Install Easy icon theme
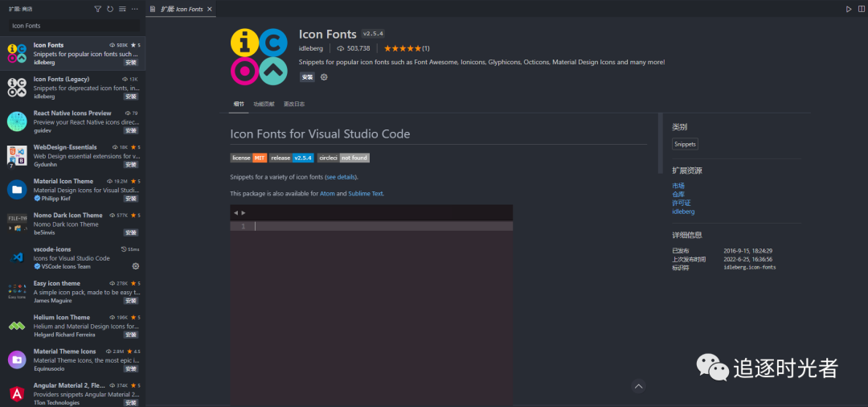The height and width of the screenshot is (407, 868). click(131, 301)
